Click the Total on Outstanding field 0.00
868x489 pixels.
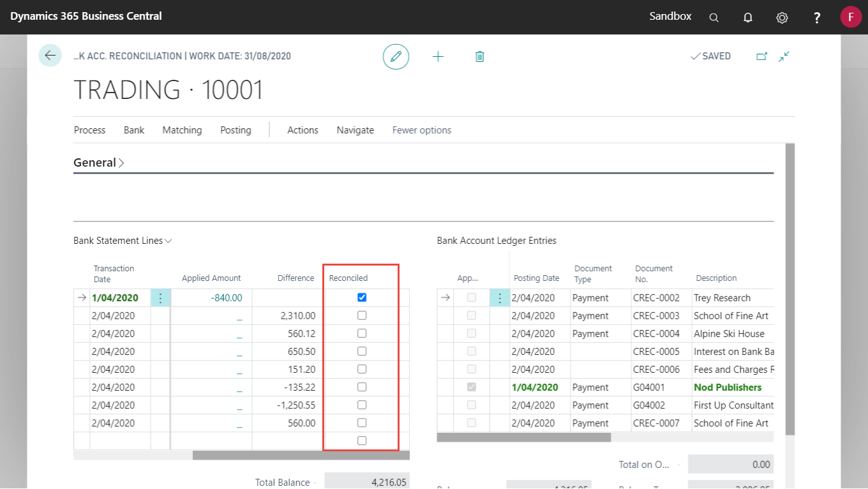pos(730,465)
